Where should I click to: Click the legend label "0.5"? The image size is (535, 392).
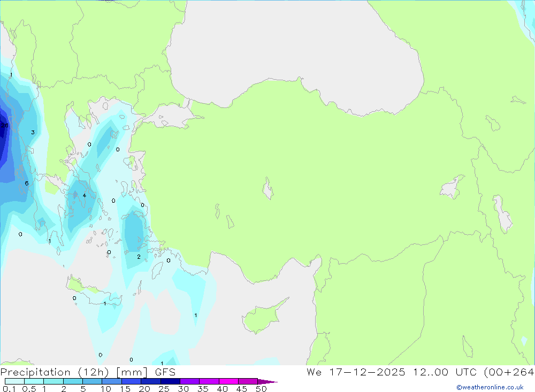29,389
